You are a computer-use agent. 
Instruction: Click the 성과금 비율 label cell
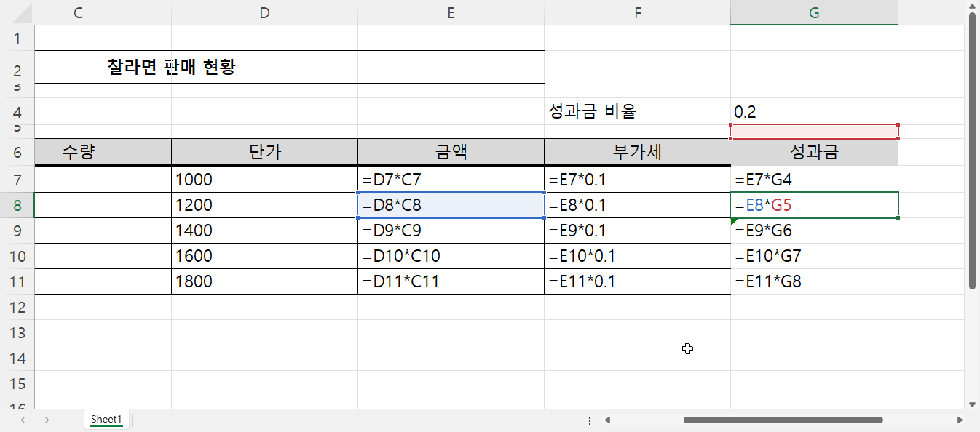click(x=637, y=111)
